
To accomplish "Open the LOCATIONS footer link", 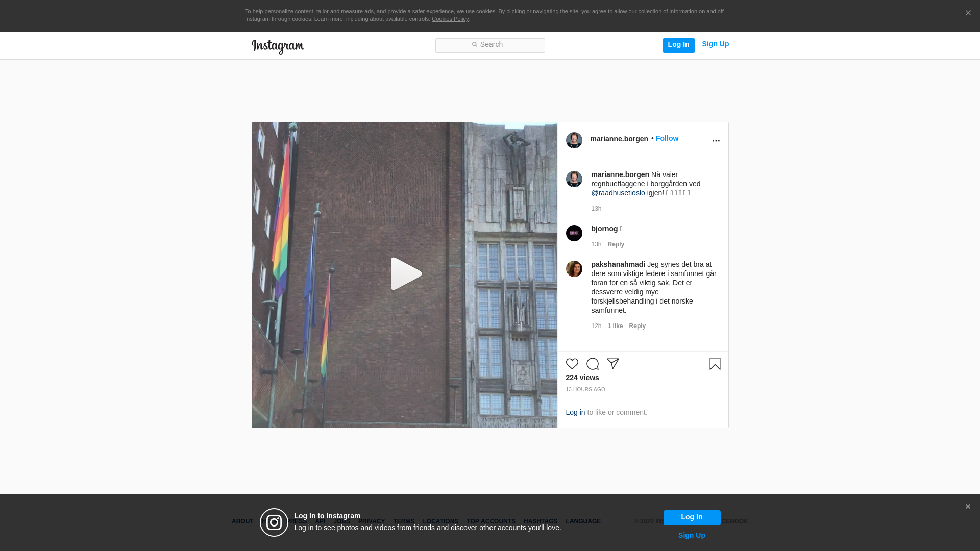I will (x=440, y=521).
